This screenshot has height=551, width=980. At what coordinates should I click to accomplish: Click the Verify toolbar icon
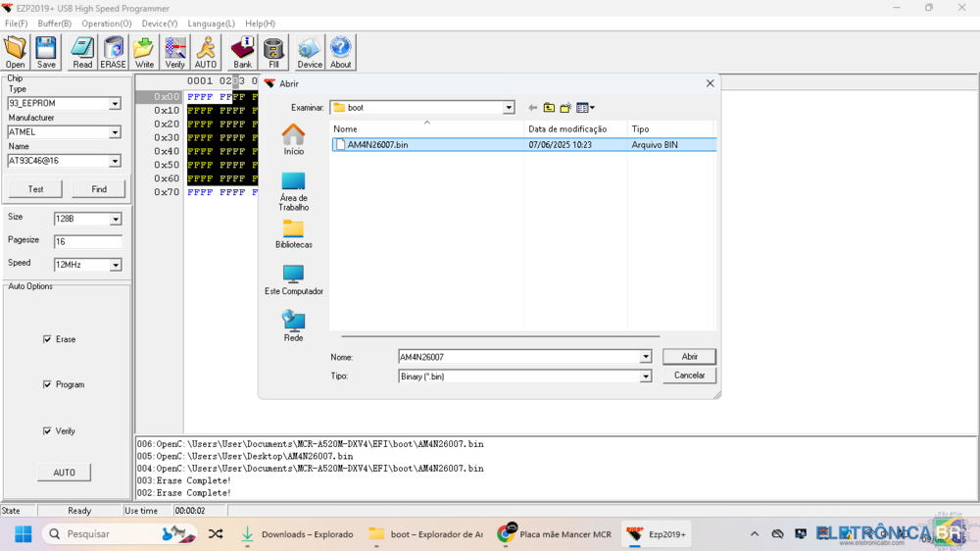point(174,52)
